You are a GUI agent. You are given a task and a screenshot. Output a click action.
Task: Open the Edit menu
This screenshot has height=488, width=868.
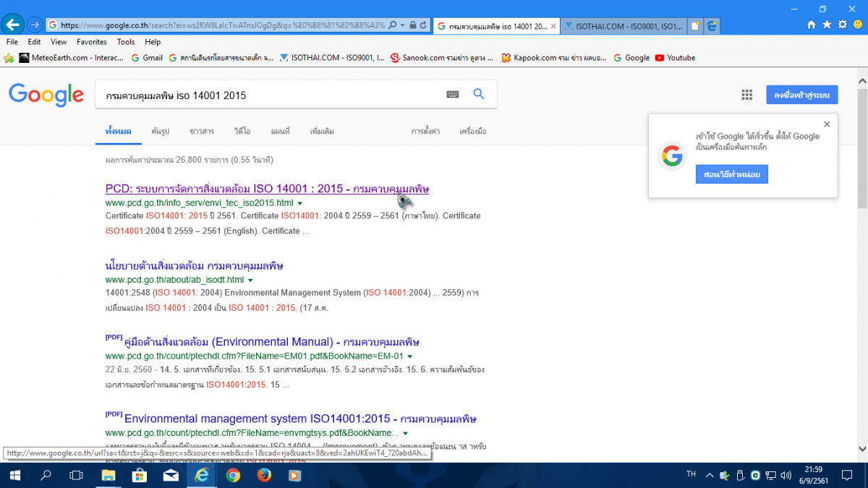34,42
